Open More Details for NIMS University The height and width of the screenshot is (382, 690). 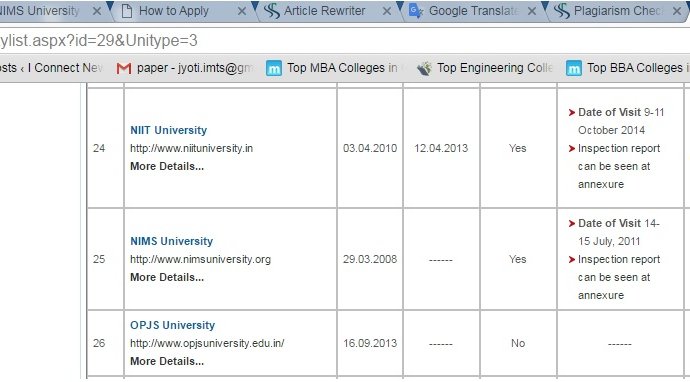click(167, 277)
